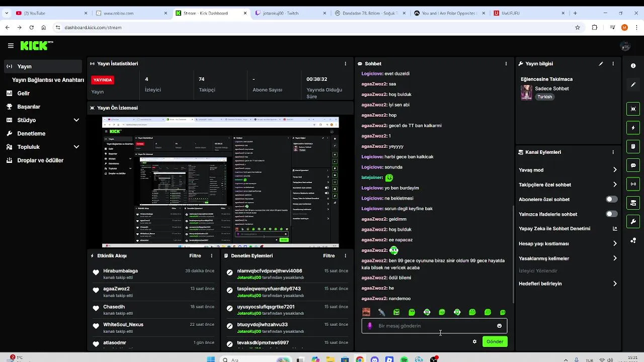644x362 pixels.
Task: Open Hesap yaşı kısıtlaması chevron
Action: (x=615, y=243)
